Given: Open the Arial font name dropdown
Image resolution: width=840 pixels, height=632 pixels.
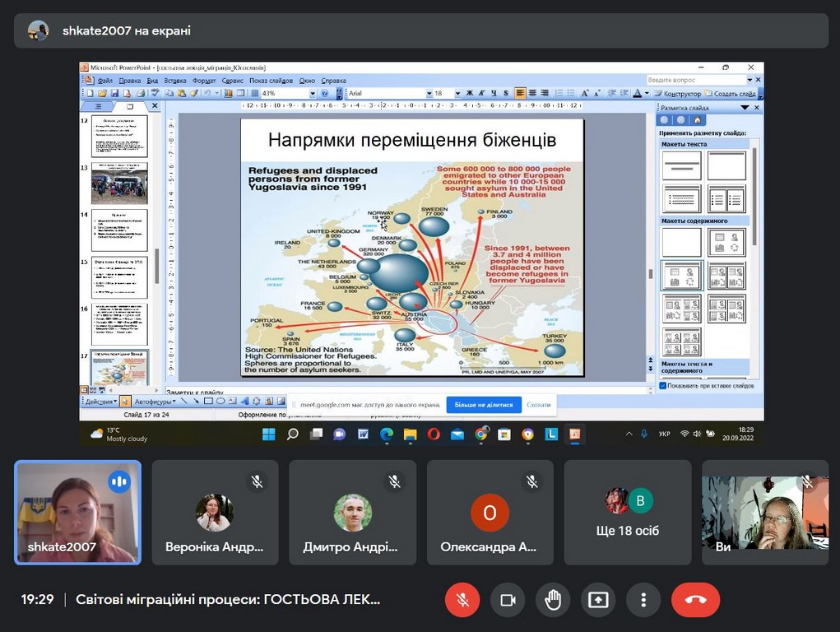Looking at the screenshot, I should [429, 94].
